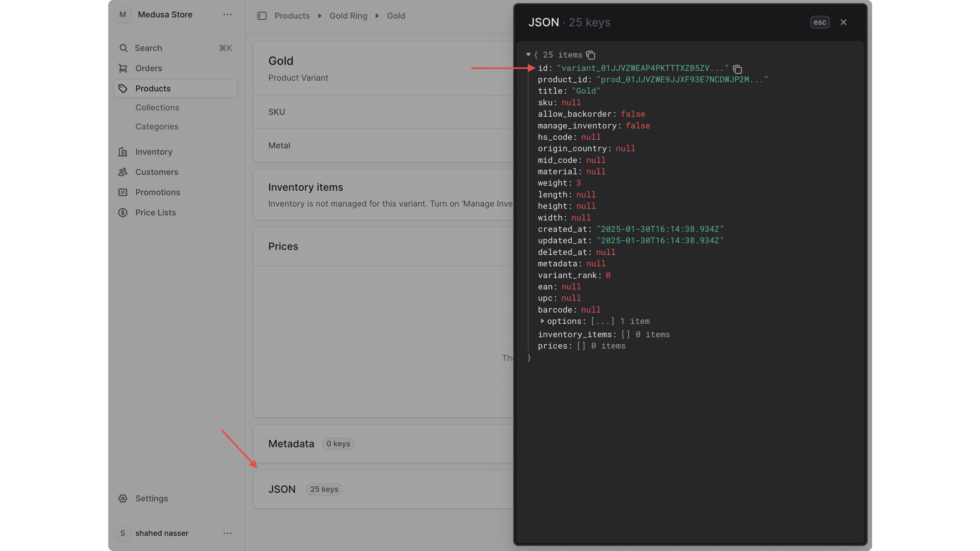Open Price Lists via the dollar icon

(123, 212)
